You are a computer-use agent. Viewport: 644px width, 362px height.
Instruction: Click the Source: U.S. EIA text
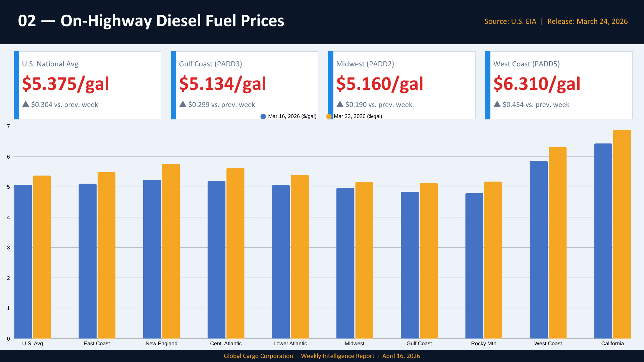click(x=510, y=21)
